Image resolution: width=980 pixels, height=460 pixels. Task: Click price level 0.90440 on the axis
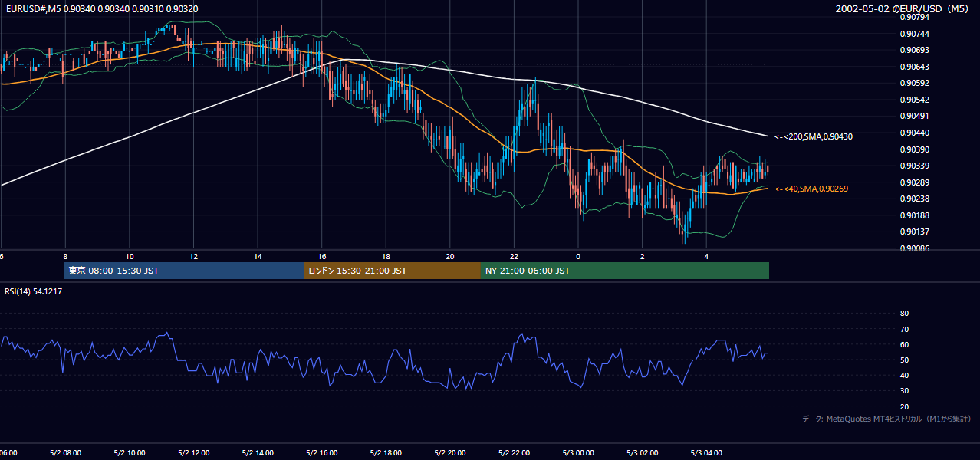click(913, 133)
